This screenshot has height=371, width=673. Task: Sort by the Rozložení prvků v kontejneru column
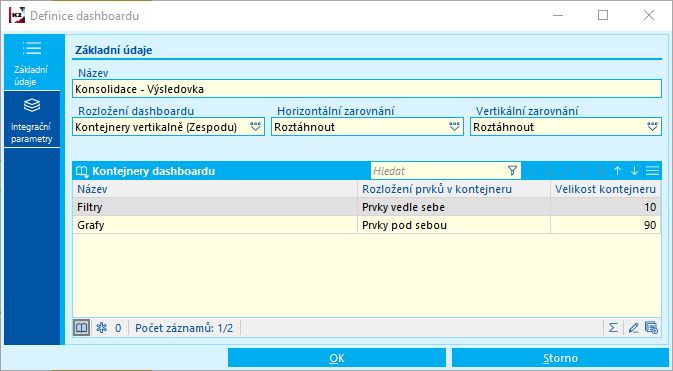click(454, 189)
